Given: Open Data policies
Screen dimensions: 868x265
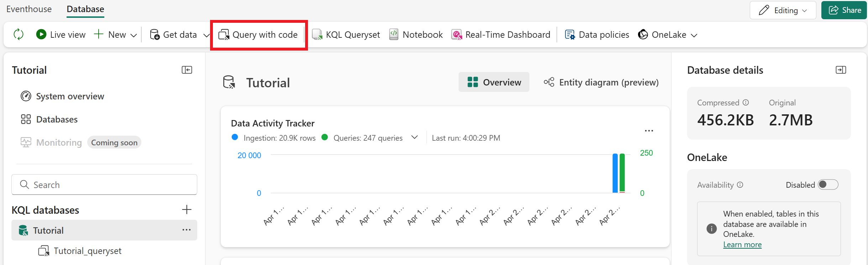Looking at the screenshot, I should coord(597,35).
